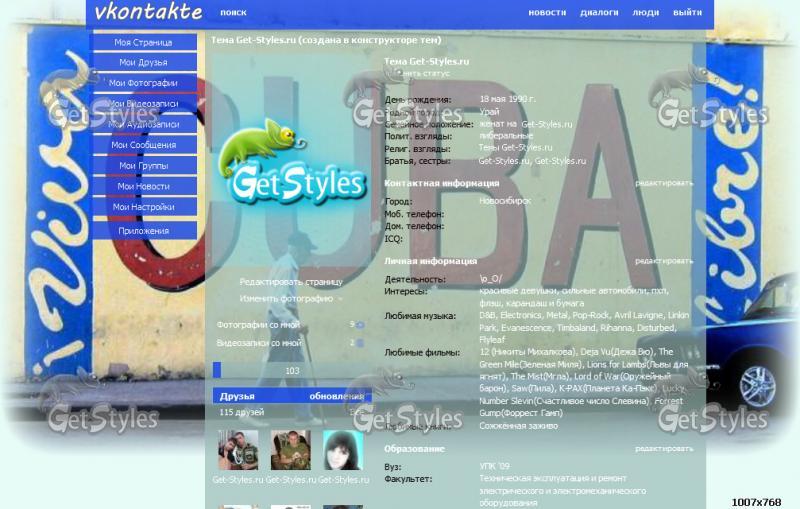
Task: Open the поиск search link
Action: click(233, 13)
